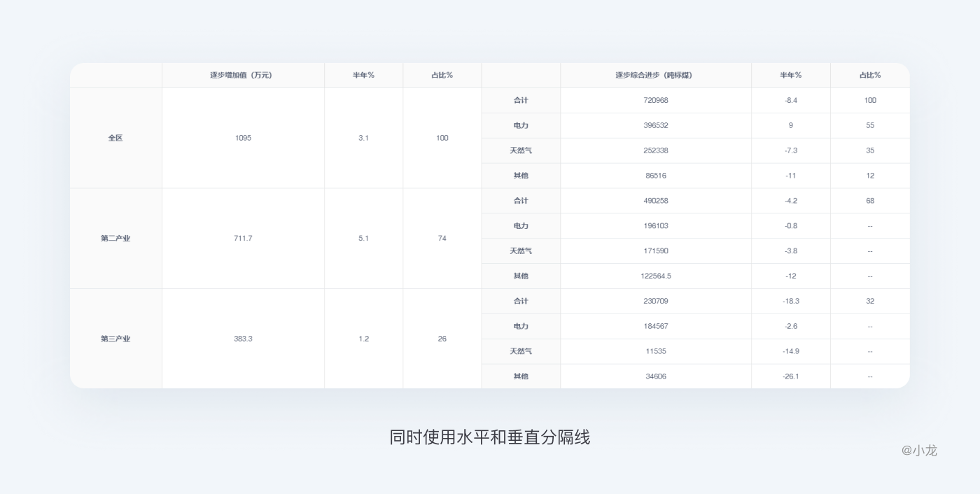Select the 第三产业 row label cell
The image size is (980, 494).
click(x=115, y=339)
